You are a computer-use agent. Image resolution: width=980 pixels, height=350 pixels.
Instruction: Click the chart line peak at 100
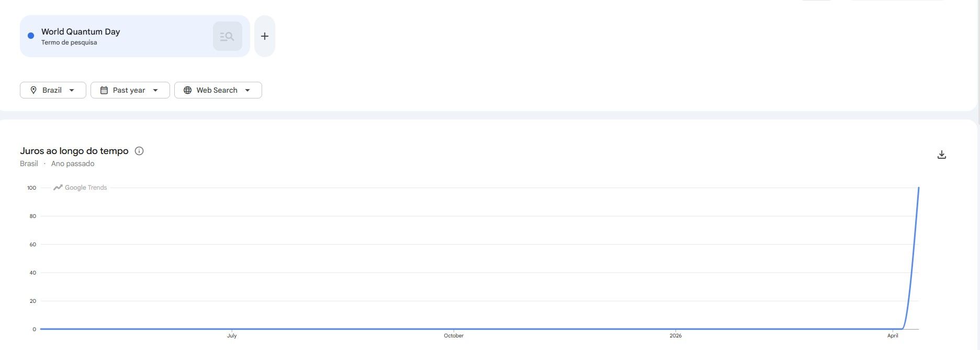coord(918,188)
